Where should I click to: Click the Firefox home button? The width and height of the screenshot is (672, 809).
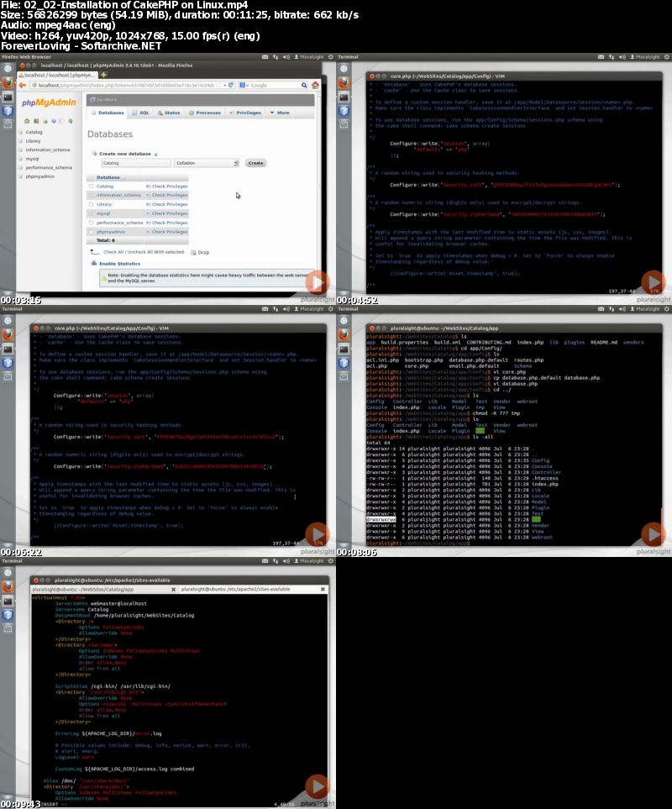point(315,85)
